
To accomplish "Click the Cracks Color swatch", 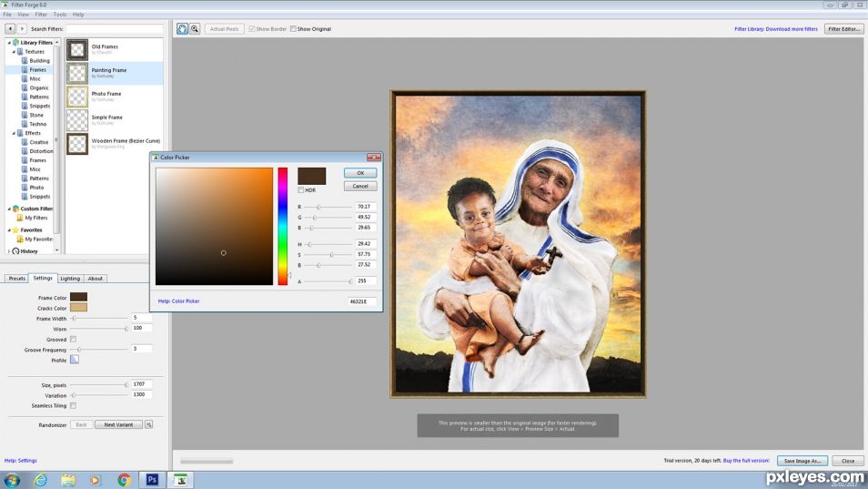I will [x=78, y=308].
